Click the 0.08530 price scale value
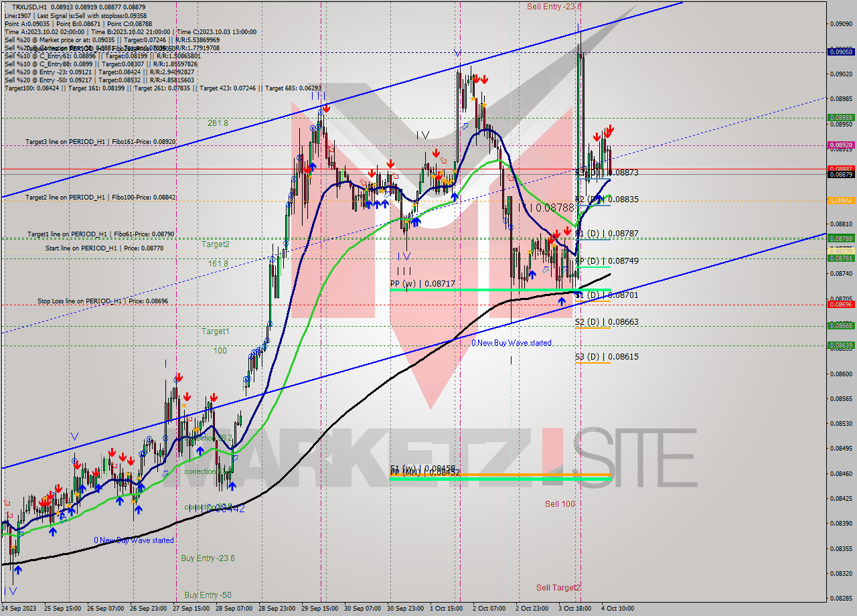 [x=841, y=423]
